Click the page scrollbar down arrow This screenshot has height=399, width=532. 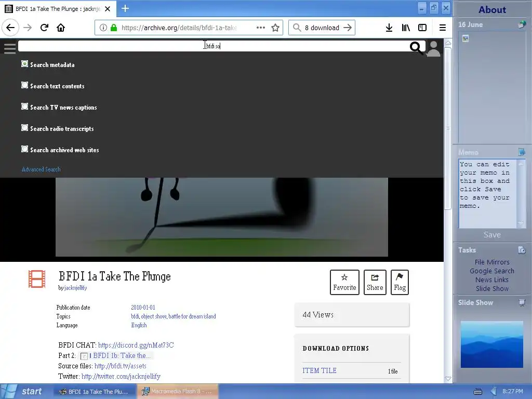448,379
